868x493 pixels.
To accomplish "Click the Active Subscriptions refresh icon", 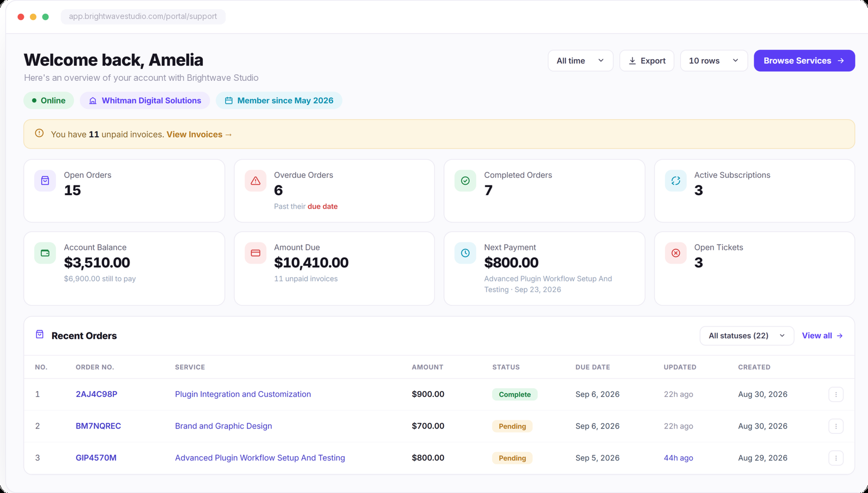I will [x=676, y=181].
